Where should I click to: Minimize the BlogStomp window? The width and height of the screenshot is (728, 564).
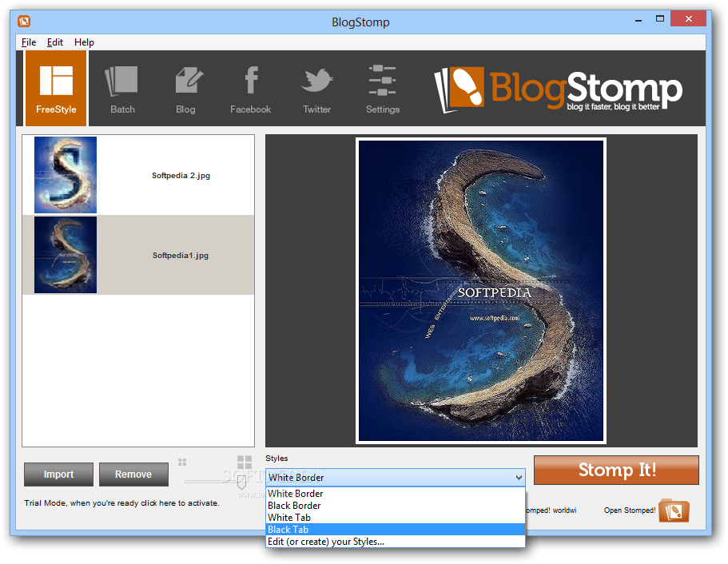point(638,19)
